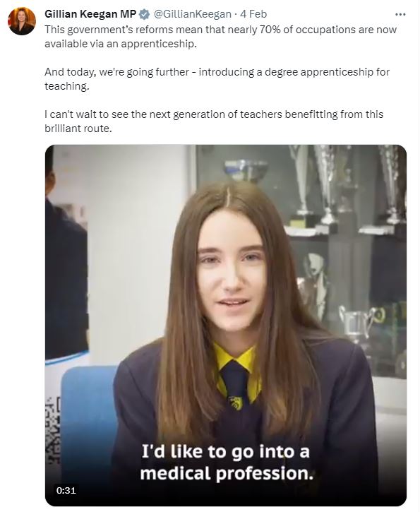
Task: Click the silver handled trophy cup in the video
Action: tap(361, 321)
